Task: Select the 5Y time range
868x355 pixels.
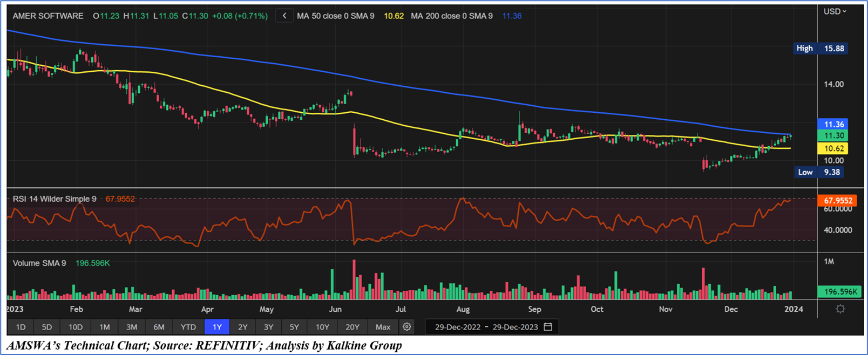Action: point(294,327)
